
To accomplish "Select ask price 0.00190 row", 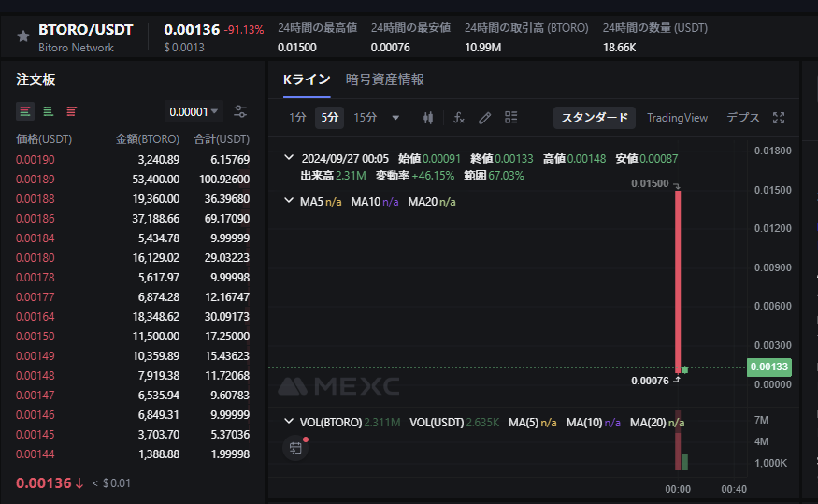I will click(133, 160).
